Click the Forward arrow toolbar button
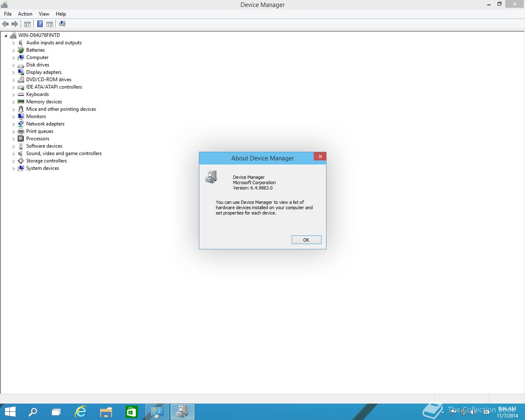This screenshot has width=525, height=420. 15,24
